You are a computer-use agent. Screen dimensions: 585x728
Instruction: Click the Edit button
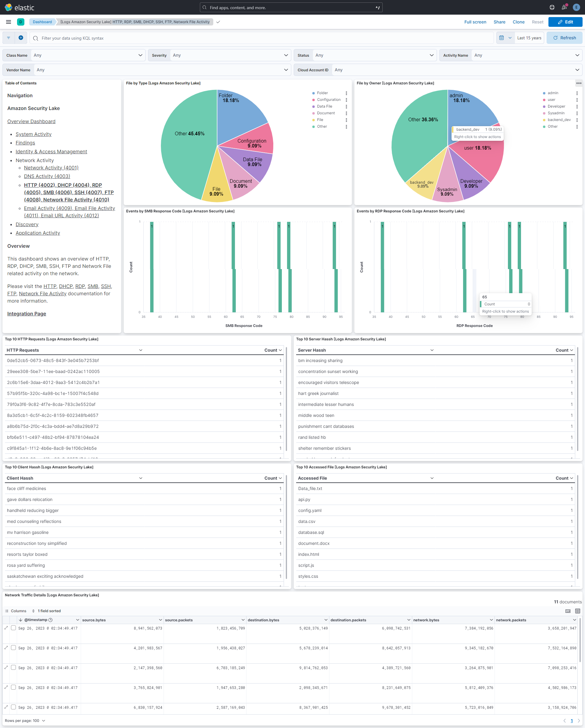(x=565, y=22)
